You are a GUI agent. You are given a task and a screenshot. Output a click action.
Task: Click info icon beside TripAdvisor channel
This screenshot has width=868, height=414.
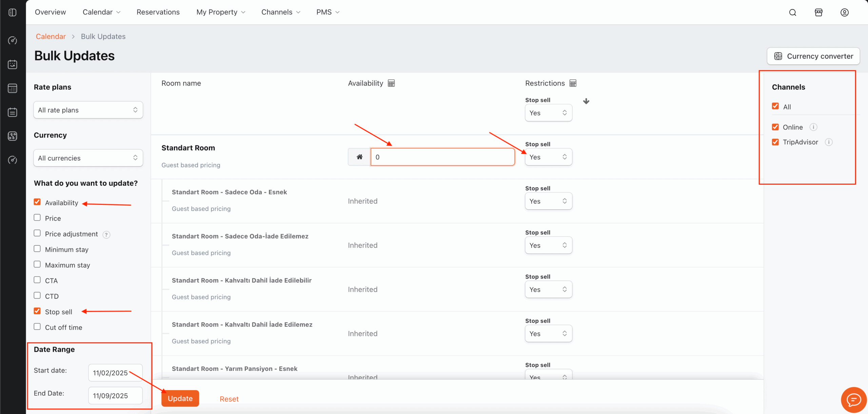(x=829, y=142)
